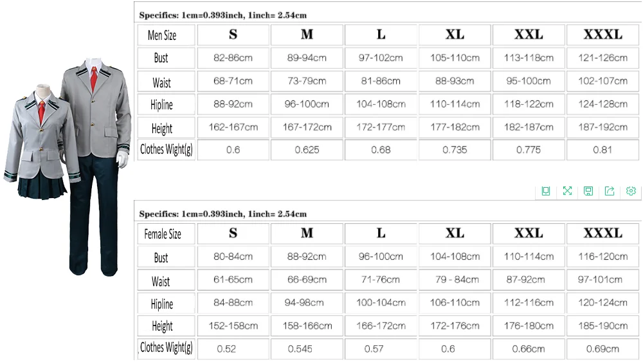643x364 pixels.
Task: Open the settings gear icon
Action: (631, 191)
